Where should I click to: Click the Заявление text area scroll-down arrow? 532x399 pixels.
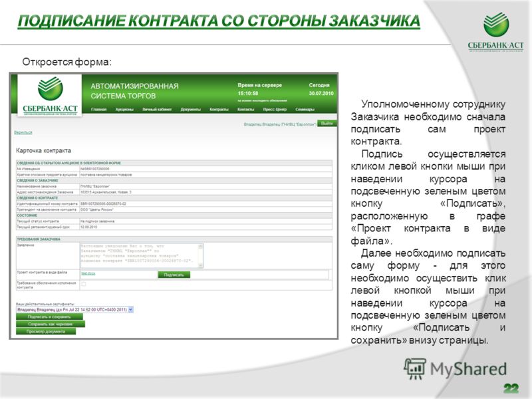click(201, 265)
